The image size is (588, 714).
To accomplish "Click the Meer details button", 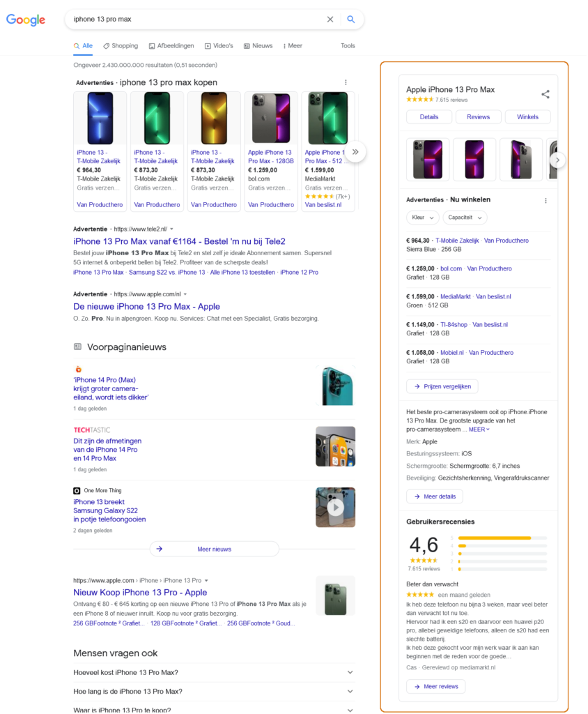I will coord(435,496).
